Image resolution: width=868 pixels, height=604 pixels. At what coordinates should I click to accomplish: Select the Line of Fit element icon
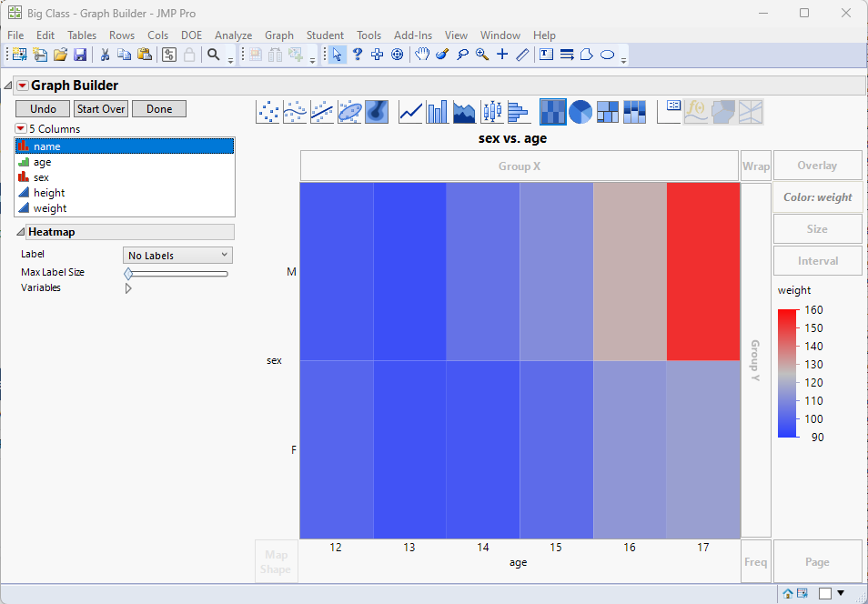[323, 111]
